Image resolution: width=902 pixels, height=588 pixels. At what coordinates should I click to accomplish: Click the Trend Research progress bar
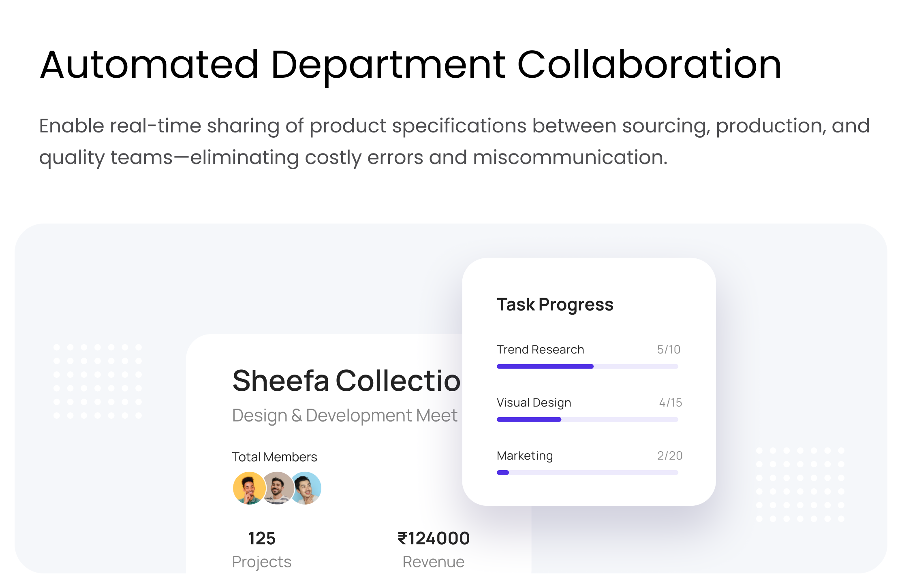(587, 366)
